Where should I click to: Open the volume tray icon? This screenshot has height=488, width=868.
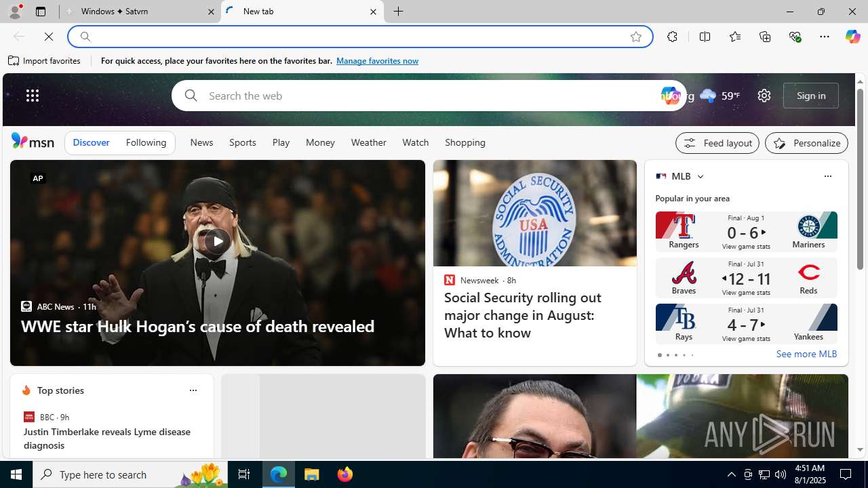pyautogui.click(x=781, y=474)
